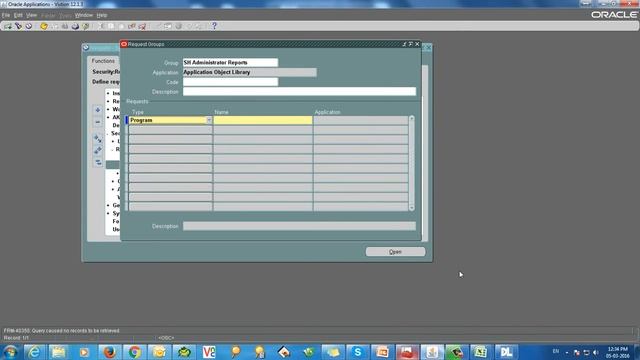
Task: Open the View menu
Action: (31, 15)
